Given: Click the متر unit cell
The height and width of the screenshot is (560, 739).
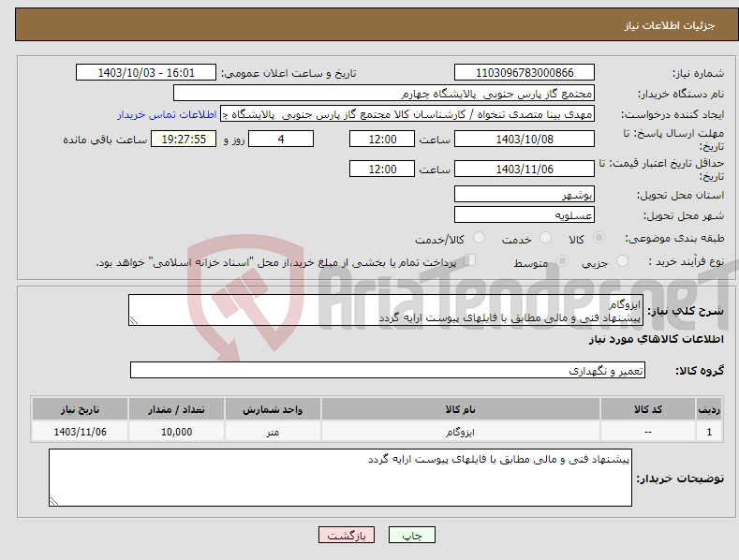Looking at the screenshot, I should (x=273, y=432).
